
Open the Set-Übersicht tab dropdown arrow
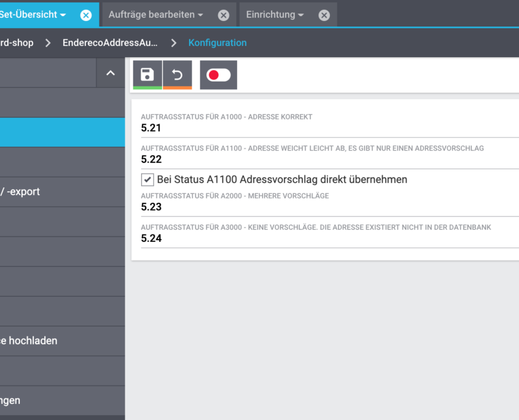[x=63, y=15]
